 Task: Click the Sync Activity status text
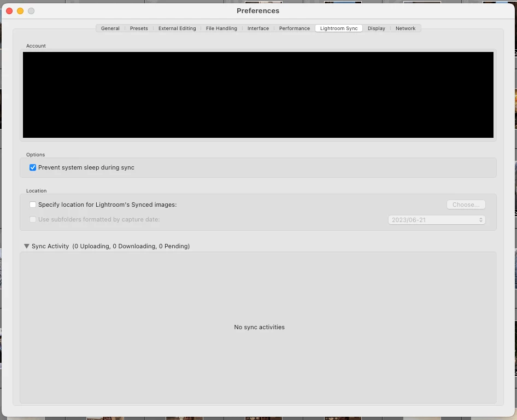point(131,246)
